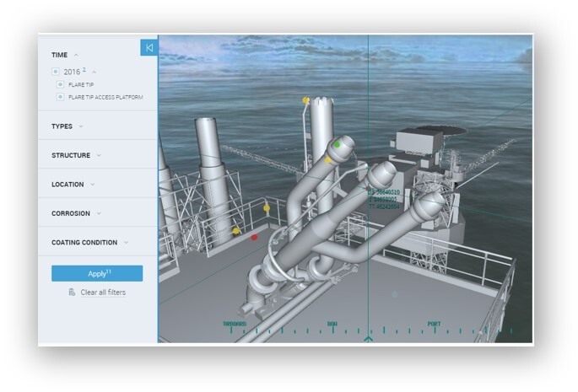Click the trash icon beside Clear all filters

pos(72,293)
